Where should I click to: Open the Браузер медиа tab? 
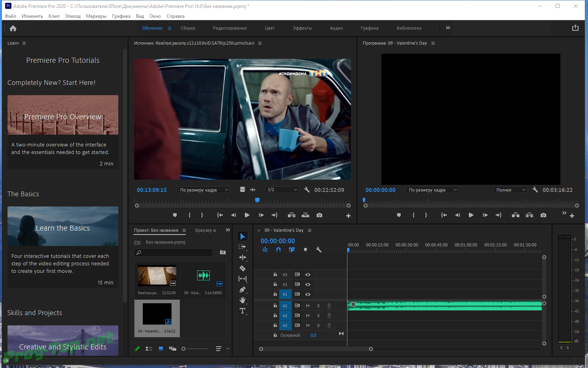(205, 230)
